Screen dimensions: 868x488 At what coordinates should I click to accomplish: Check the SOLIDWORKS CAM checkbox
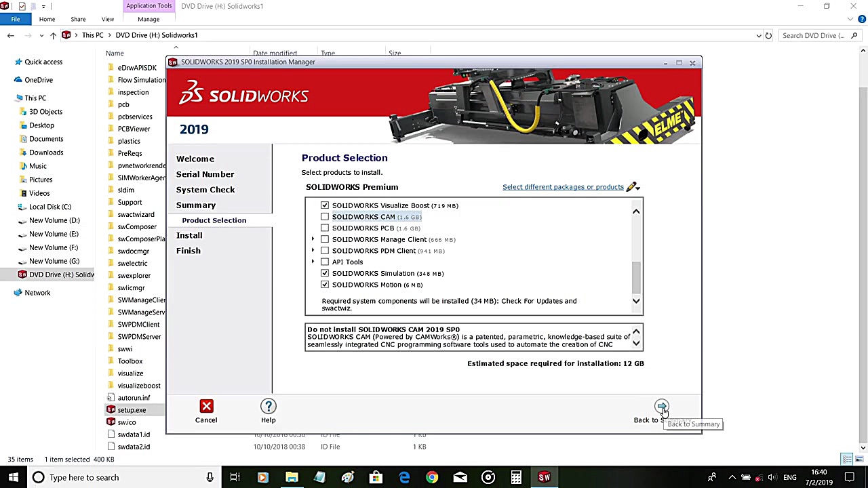325,216
